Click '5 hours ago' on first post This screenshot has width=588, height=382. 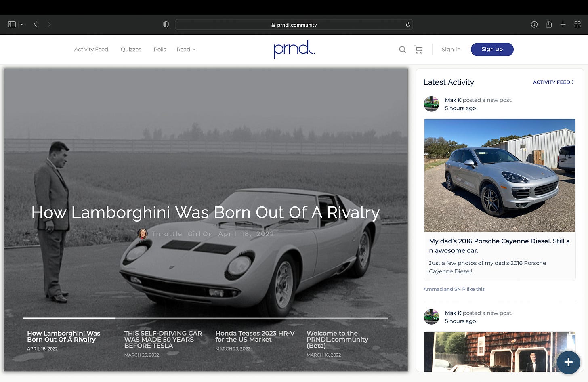point(460,109)
